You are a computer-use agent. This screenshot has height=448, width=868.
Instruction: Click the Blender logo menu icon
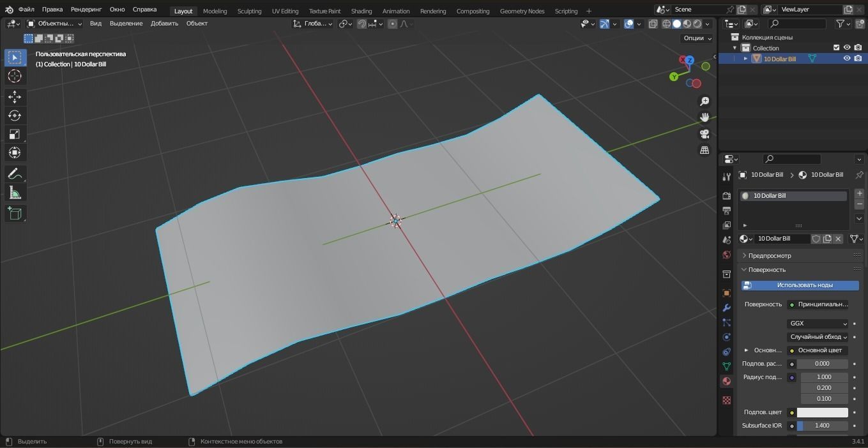(9, 10)
